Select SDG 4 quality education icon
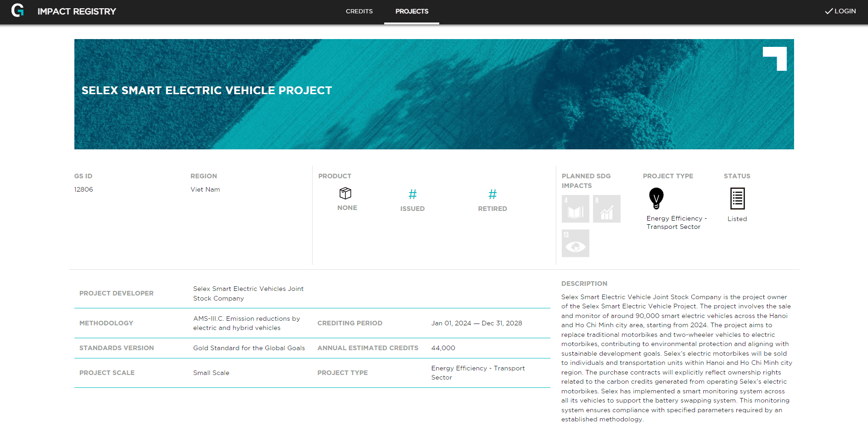This screenshot has height=426, width=868. [575, 209]
